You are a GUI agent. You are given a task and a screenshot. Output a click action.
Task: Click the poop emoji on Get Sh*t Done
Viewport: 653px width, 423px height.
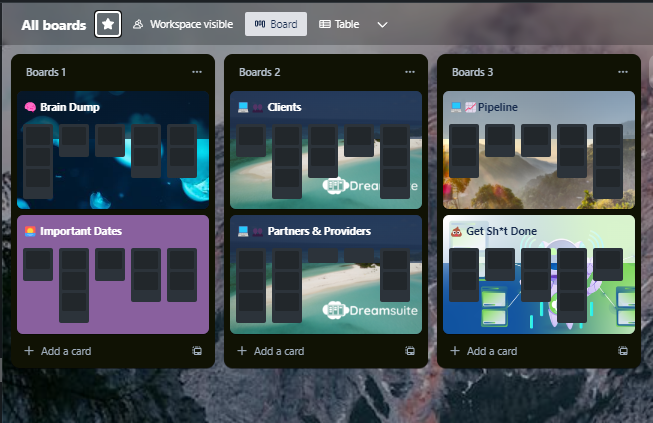coord(457,231)
